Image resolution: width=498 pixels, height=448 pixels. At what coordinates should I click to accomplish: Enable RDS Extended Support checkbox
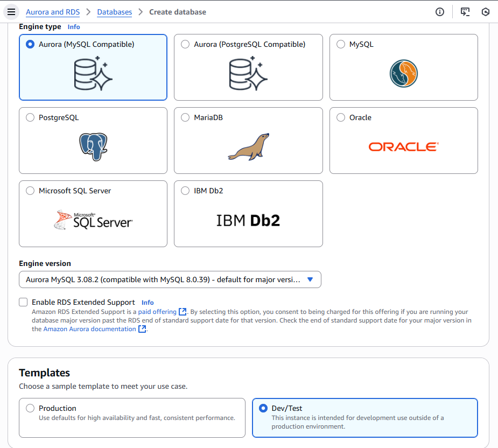coord(23,302)
